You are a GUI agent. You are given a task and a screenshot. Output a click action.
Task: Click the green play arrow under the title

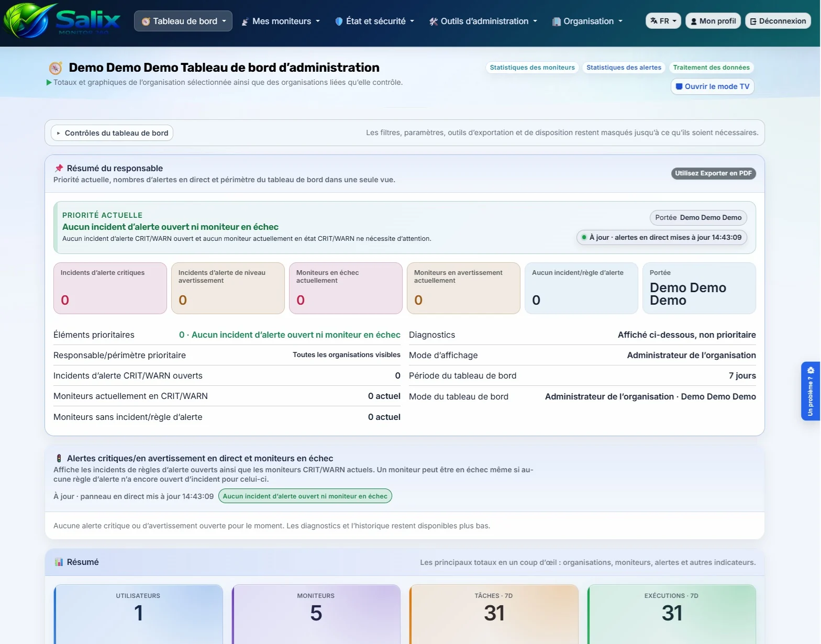49,82
